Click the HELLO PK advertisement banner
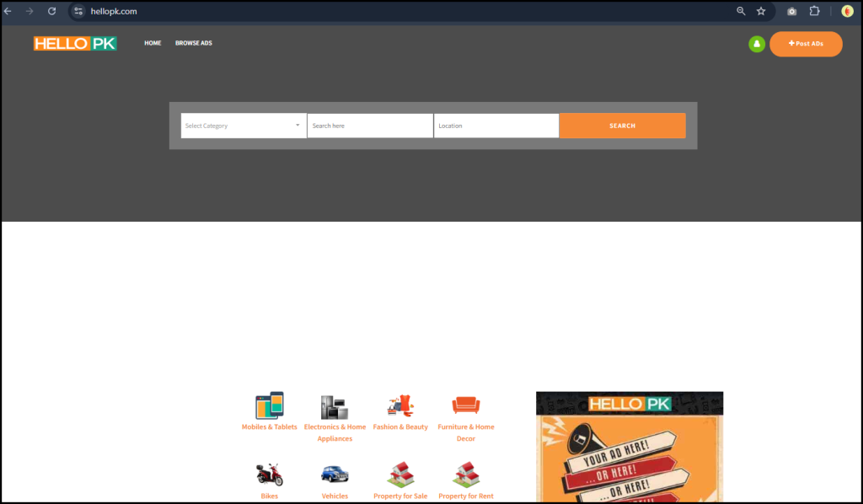The height and width of the screenshot is (504, 863). [x=629, y=447]
